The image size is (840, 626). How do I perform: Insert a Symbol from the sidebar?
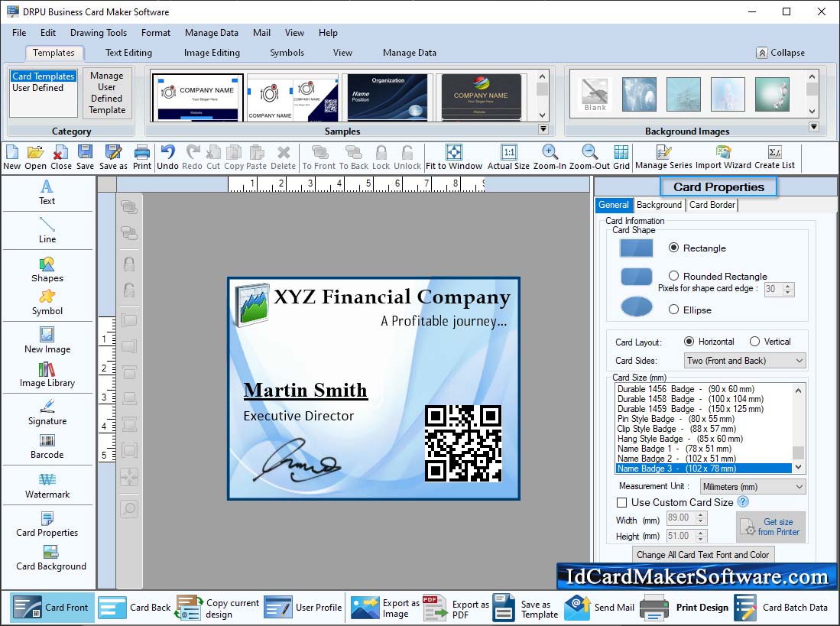pyautogui.click(x=47, y=303)
